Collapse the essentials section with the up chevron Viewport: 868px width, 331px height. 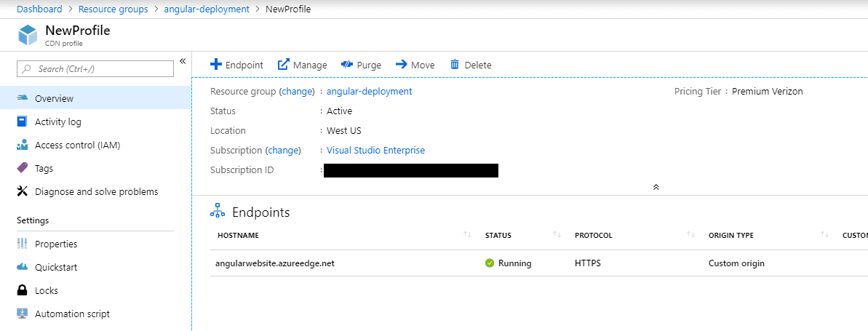coord(656,187)
